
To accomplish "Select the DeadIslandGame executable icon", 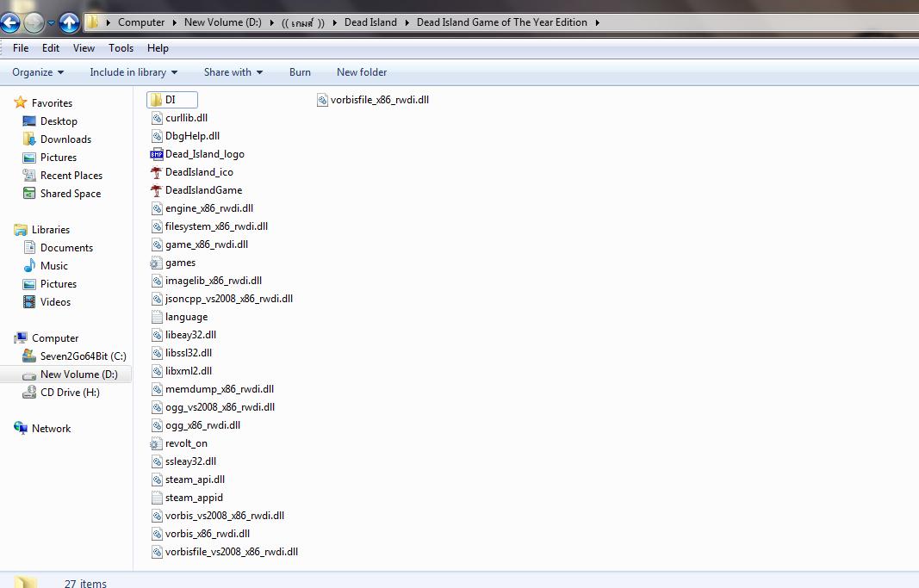I will point(156,190).
